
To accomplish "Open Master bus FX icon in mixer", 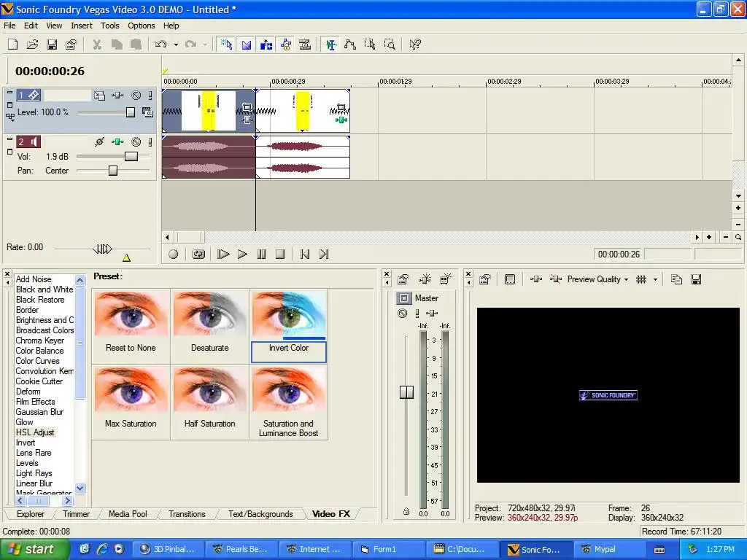I will pos(432,313).
